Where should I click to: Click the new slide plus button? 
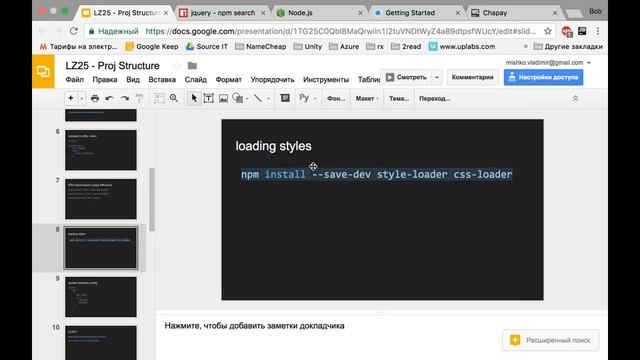[x=71, y=98]
